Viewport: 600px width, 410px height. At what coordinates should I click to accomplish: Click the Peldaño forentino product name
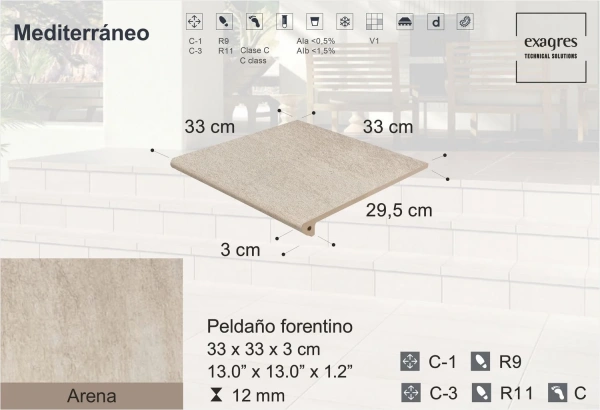(x=279, y=327)
